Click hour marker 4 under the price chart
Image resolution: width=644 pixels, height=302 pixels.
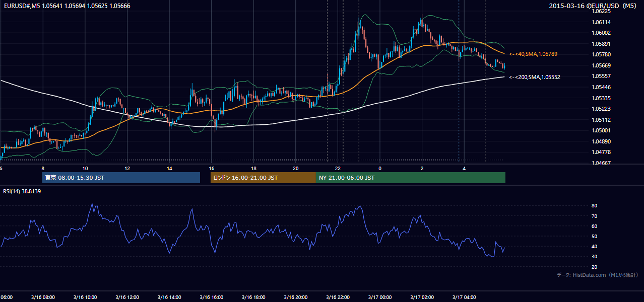(x=464, y=168)
